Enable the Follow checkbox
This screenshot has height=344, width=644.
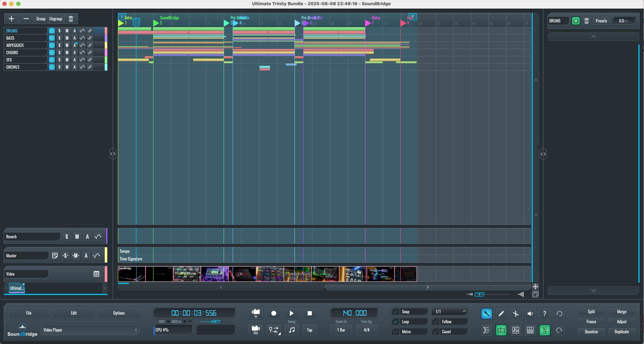436,322
